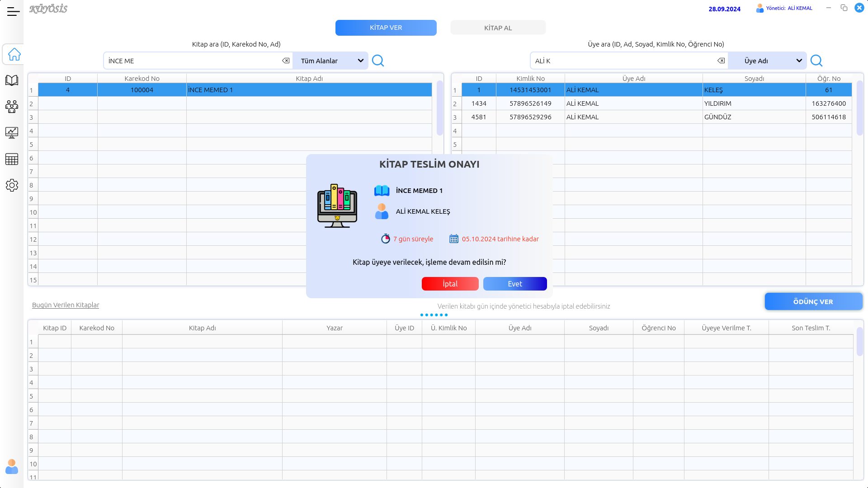Cancel the dialog with İptal button
The width and height of the screenshot is (868, 488).
pyautogui.click(x=450, y=284)
